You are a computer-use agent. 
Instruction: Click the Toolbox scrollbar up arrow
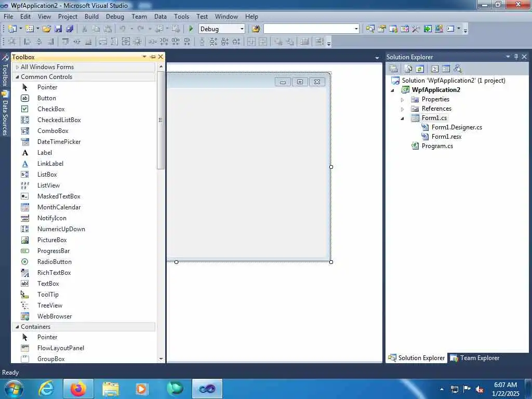click(161, 66)
